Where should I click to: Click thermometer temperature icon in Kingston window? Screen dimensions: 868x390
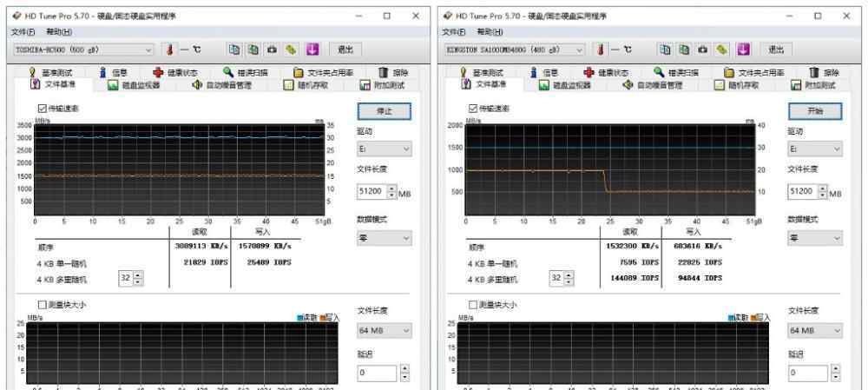click(x=601, y=50)
